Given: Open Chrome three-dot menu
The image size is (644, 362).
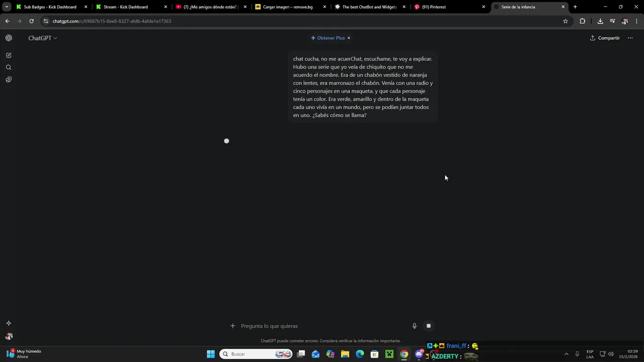Looking at the screenshot, I should click(637, 21).
